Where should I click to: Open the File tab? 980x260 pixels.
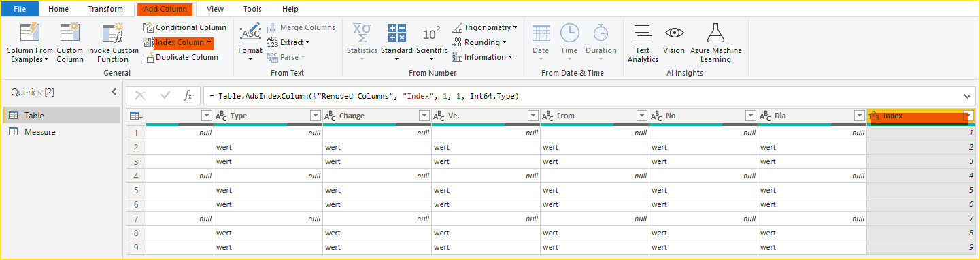(x=20, y=9)
